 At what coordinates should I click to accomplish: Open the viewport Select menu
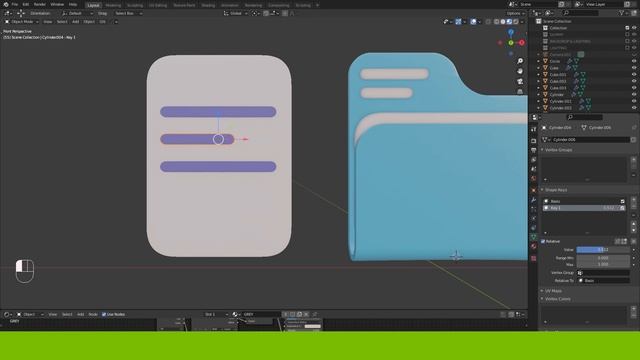(62, 22)
